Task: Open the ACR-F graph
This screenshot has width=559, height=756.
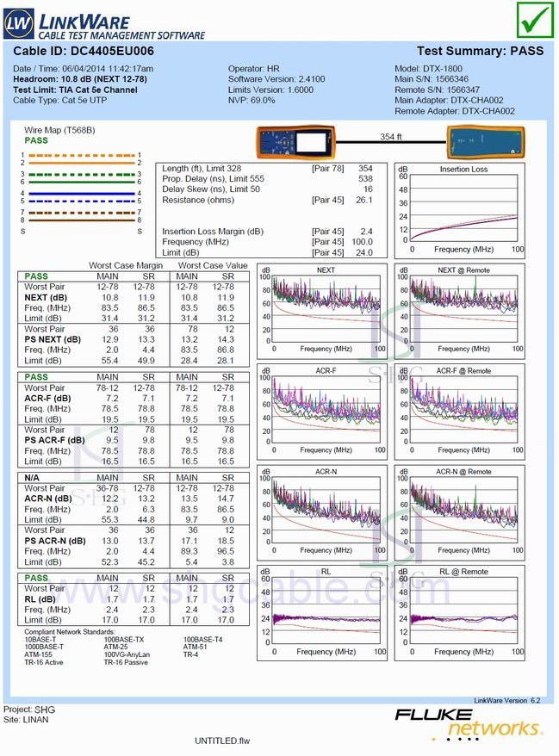Action: coord(322,412)
